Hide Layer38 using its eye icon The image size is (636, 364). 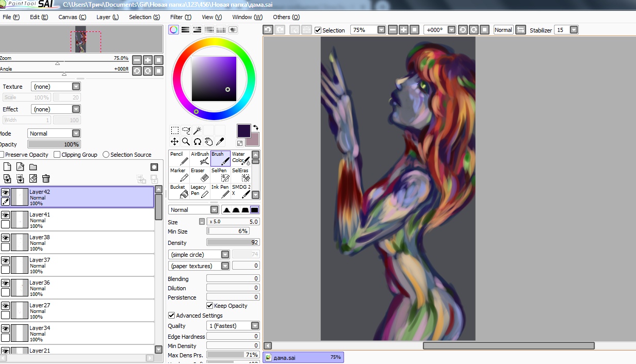[x=6, y=238]
